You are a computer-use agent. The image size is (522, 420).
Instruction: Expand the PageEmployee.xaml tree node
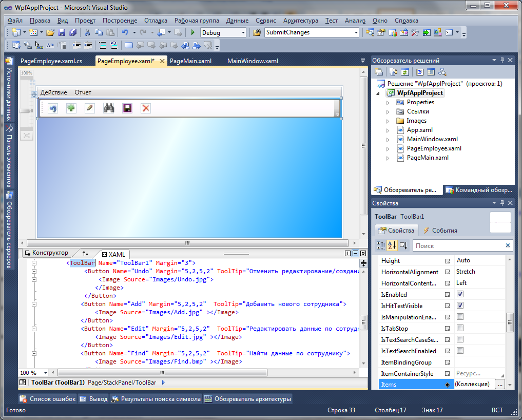[x=388, y=149]
